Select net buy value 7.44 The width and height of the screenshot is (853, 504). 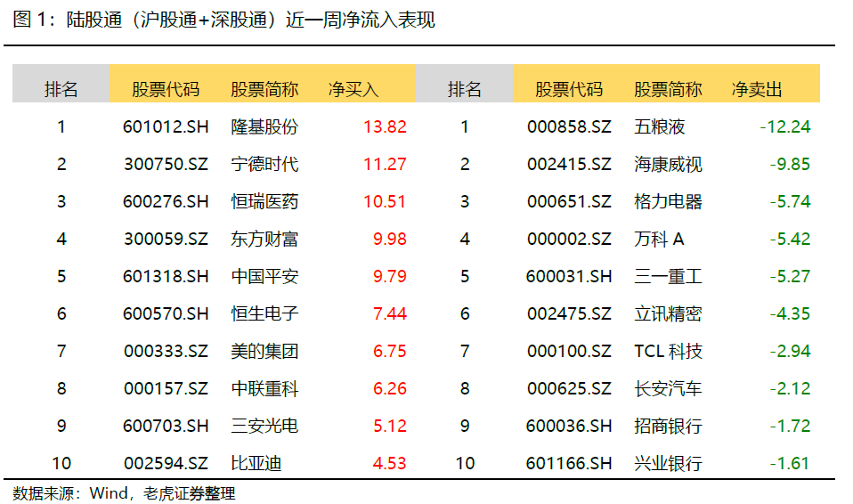pyautogui.click(x=389, y=313)
